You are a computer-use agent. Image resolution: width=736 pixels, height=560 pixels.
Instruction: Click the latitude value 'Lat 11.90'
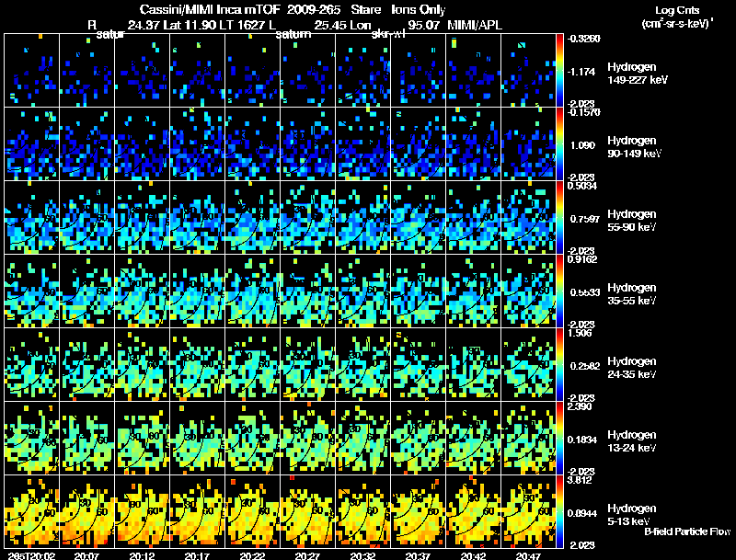point(190,25)
